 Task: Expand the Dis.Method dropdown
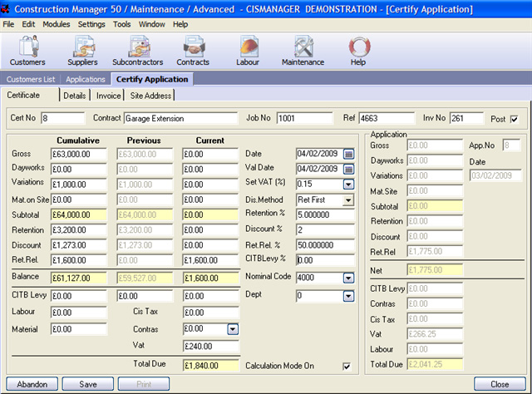pyautogui.click(x=348, y=199)
